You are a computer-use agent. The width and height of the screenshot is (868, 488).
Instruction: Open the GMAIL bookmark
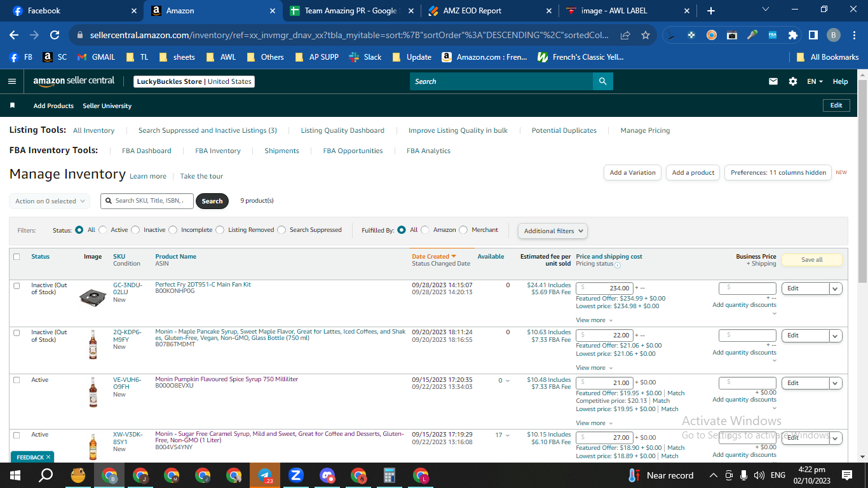click(96, 57)
